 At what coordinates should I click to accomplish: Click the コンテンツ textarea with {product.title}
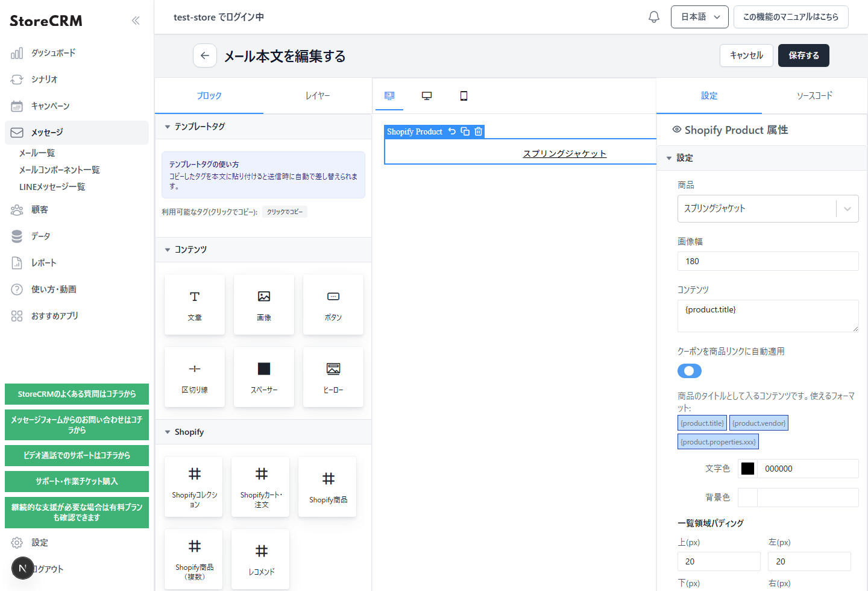pos(768,316)
